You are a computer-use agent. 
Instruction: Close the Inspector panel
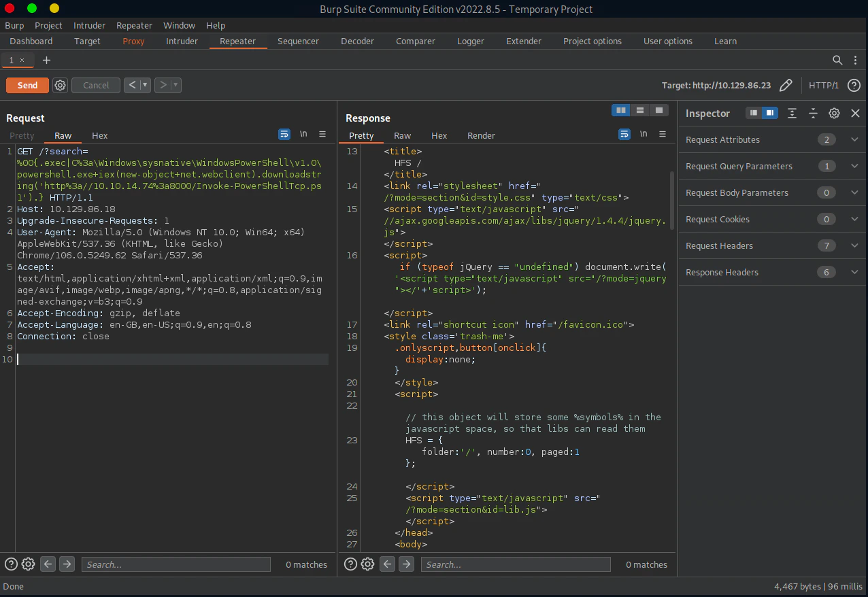(x=856, y=114)
